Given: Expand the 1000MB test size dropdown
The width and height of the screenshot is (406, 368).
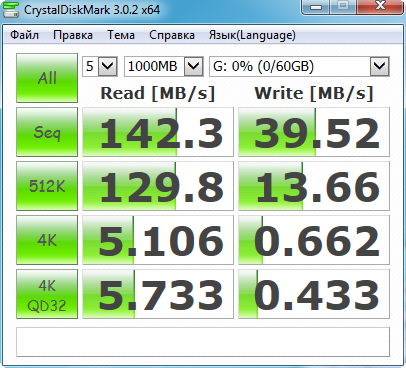Looking at the screenshot, I should pos(164,66).
